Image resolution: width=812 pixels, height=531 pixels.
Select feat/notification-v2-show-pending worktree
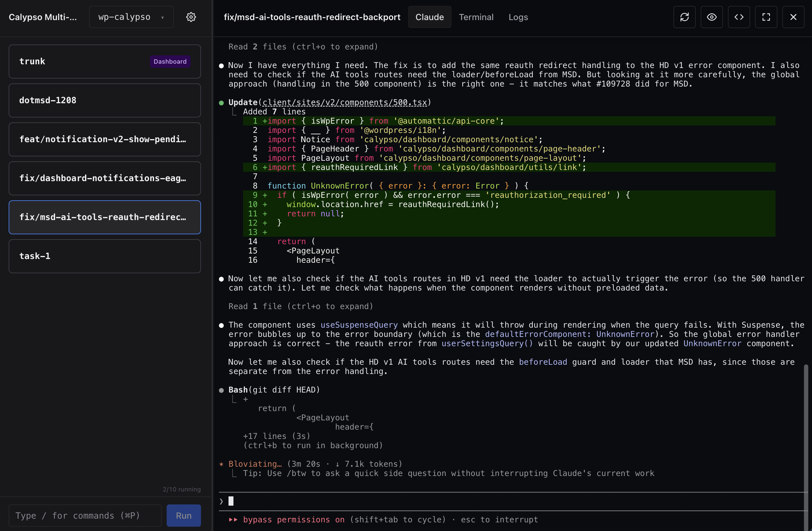(x=105, y=139)
